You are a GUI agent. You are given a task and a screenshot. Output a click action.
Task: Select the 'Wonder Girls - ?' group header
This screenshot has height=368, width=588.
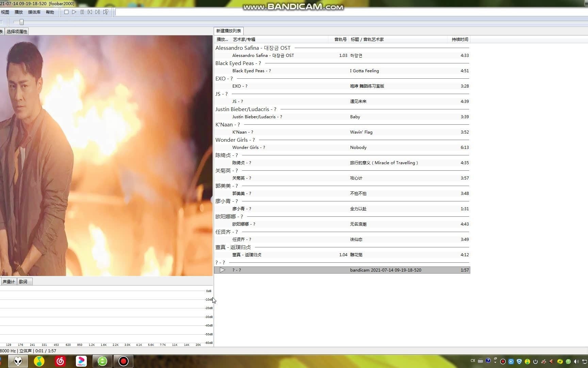pos(342,140)
